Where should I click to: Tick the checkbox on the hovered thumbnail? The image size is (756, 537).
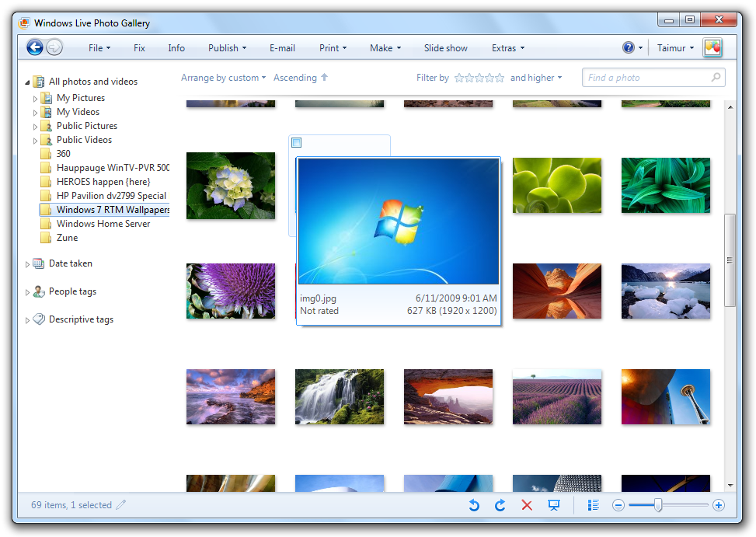pos(297,143)
